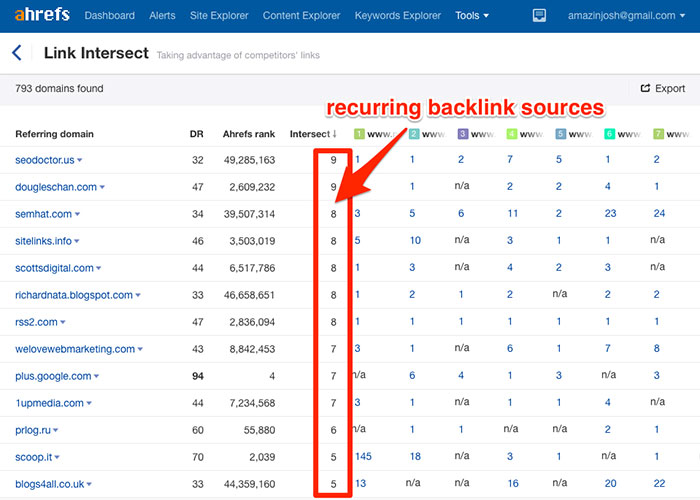Expand the scoop.it dropdown caret
700x500 pixels.
57,457
